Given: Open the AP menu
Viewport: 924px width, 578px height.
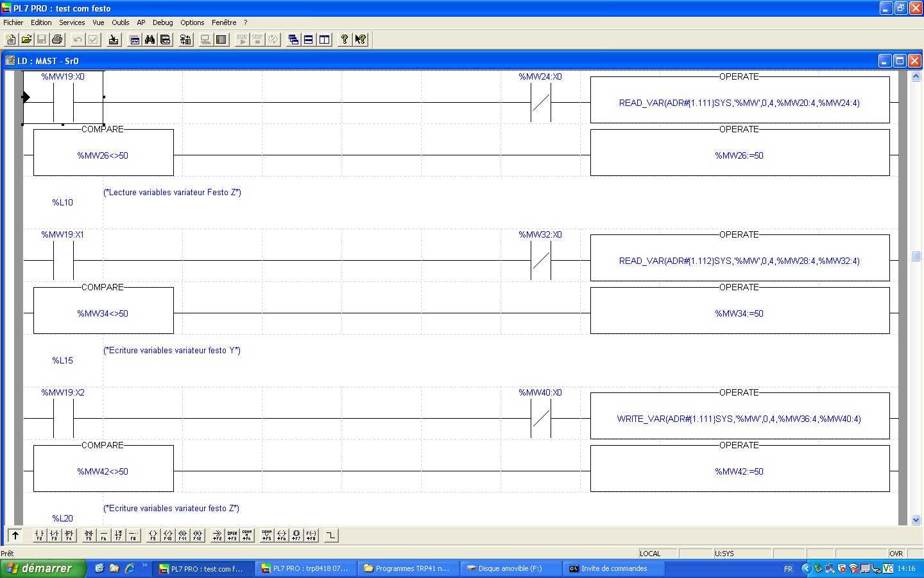Looking at the screenshot, I should point(141,22).
